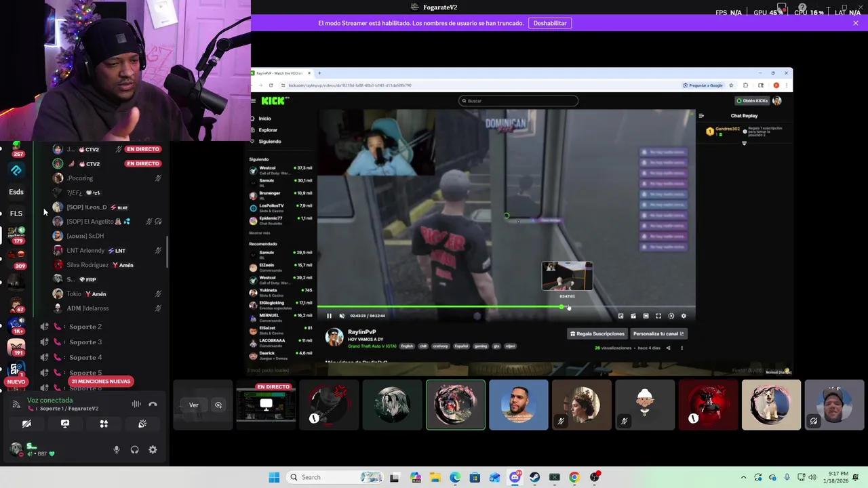Screen dimensions: 868x488
Task: Click Deshabilitar streamer mode button
Action: point(550,23)
